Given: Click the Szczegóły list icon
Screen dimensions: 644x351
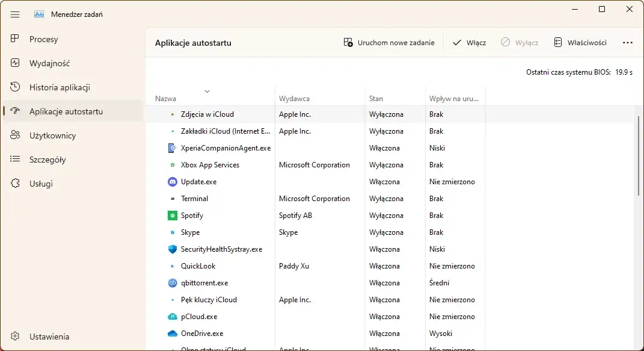Looking at the screenshot, I should click(15, 159).
